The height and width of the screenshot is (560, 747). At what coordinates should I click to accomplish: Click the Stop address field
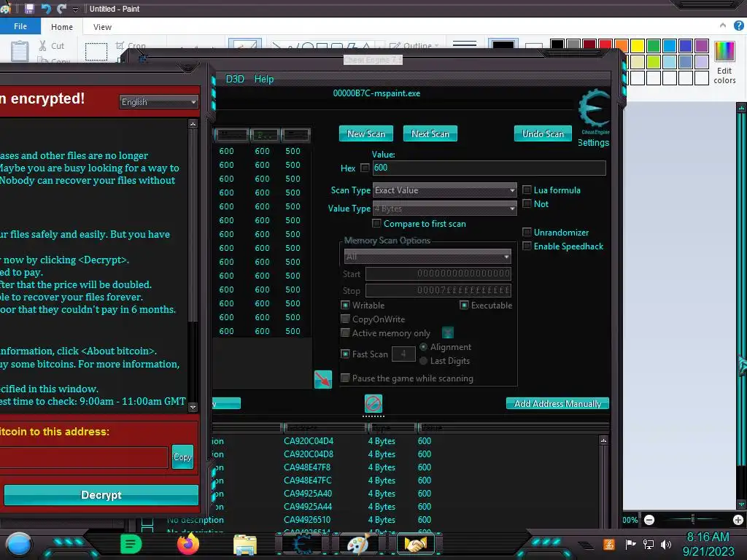(x=438, y=290)
